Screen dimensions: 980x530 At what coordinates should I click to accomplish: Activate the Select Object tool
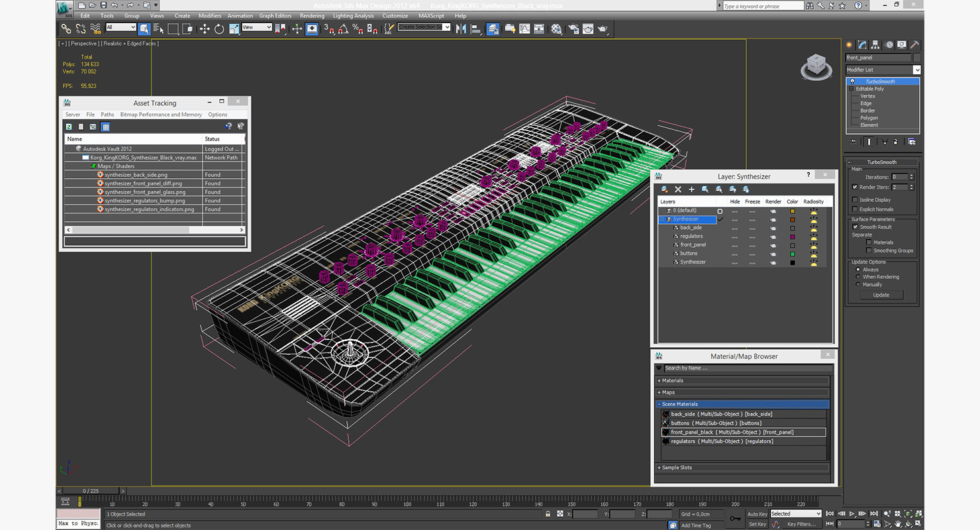[144, 28]
